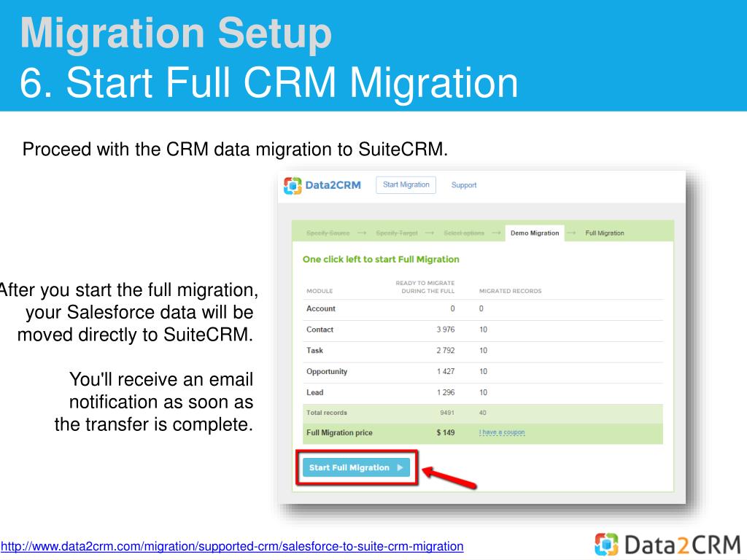The width and height of the screenshot is (747, 560).
Task: Select the Specify Target step tab
Action: (x=396, y=233)
